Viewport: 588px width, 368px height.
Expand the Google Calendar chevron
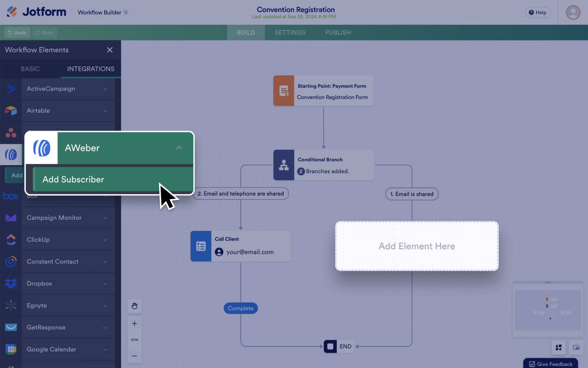coord(105,350)
